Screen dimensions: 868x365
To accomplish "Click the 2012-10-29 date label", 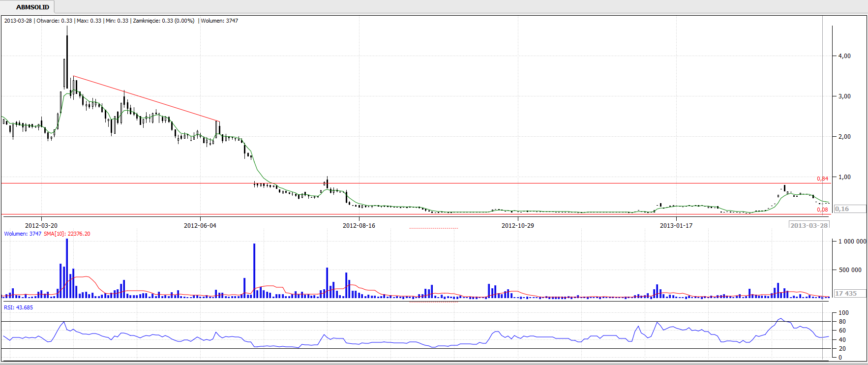I will click(x=518, y=225).
